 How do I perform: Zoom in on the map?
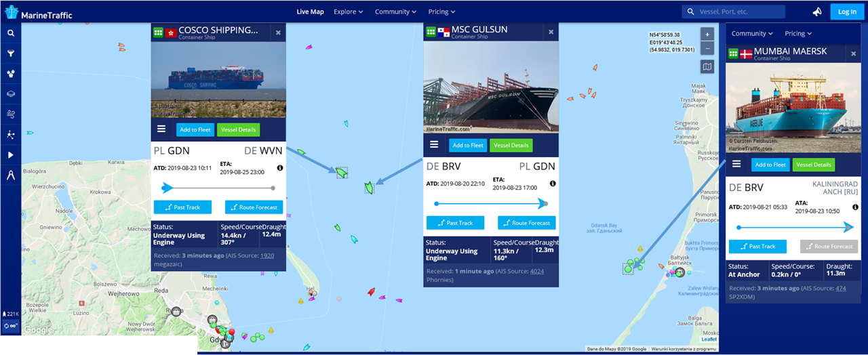point(707,35)
